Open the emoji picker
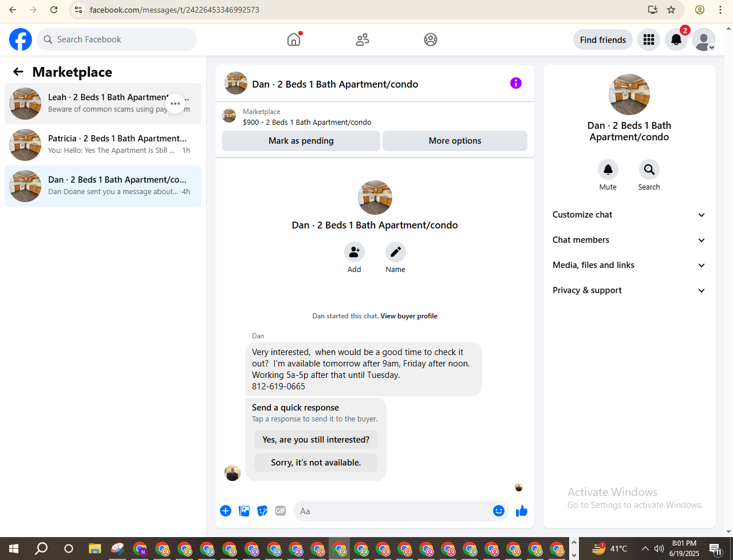Viewport: 733px width, 560px height. point(499,511)
